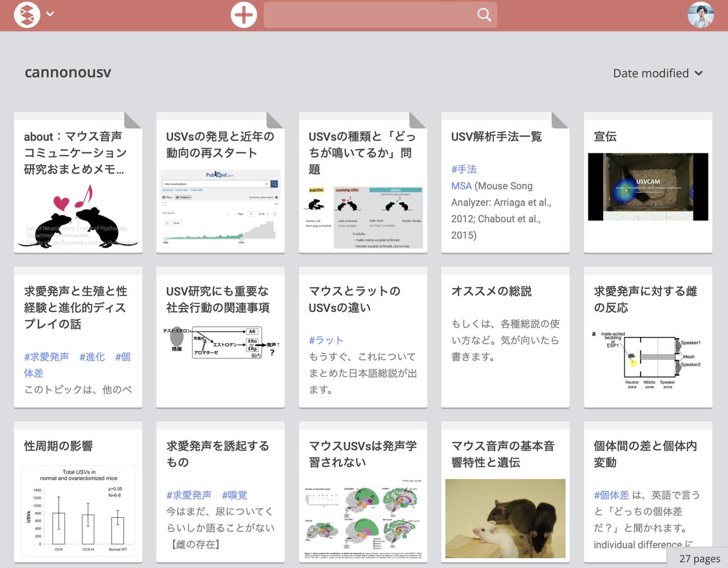
Task: Open 求愛発声を誘起するもの page card
Action: pos(220,492)
